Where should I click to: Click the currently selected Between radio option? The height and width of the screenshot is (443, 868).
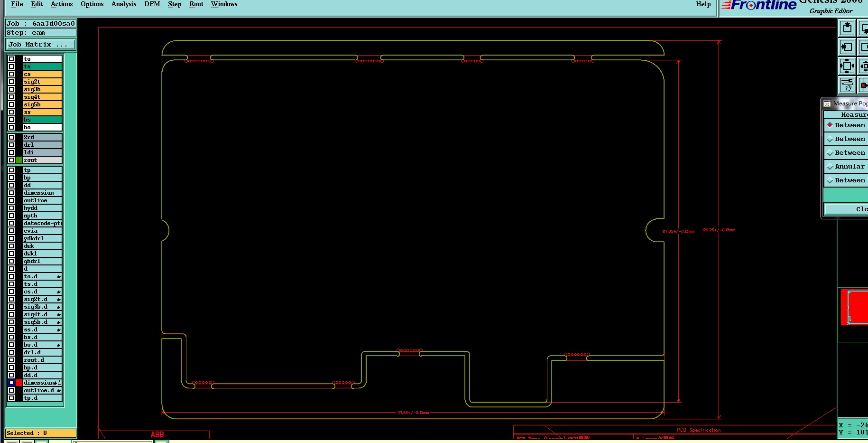coord(830,125)
